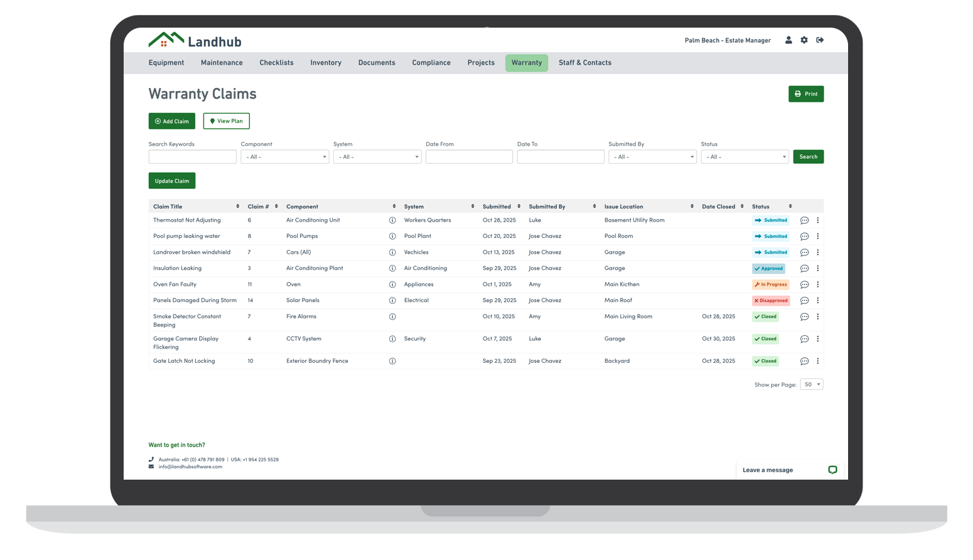Switch to the Maintenance tab
The width and height of the screenshot is (973, 560).
222,63
